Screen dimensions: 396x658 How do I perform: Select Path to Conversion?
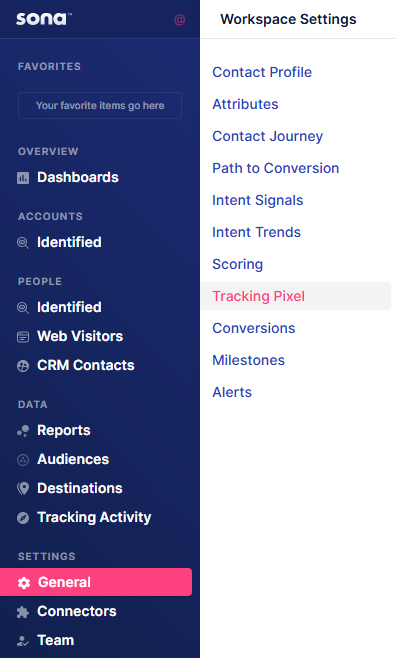click(x=276, y=168)
